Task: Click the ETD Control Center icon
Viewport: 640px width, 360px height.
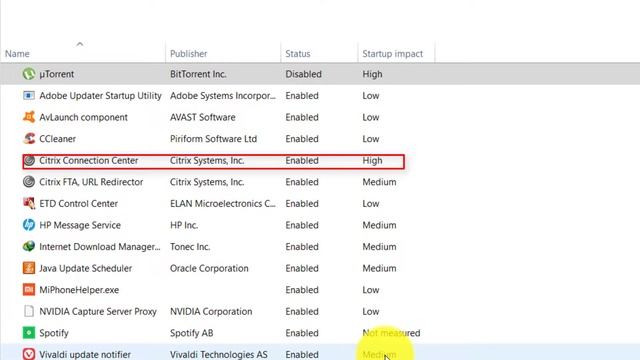Action: 29,204
